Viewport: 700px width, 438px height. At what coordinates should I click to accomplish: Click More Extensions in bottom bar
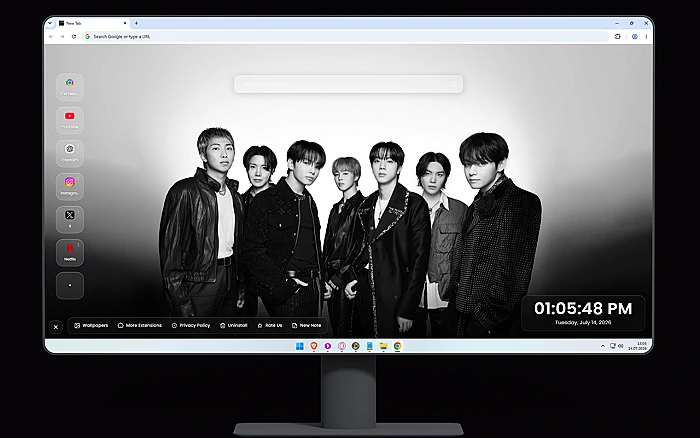140,325
